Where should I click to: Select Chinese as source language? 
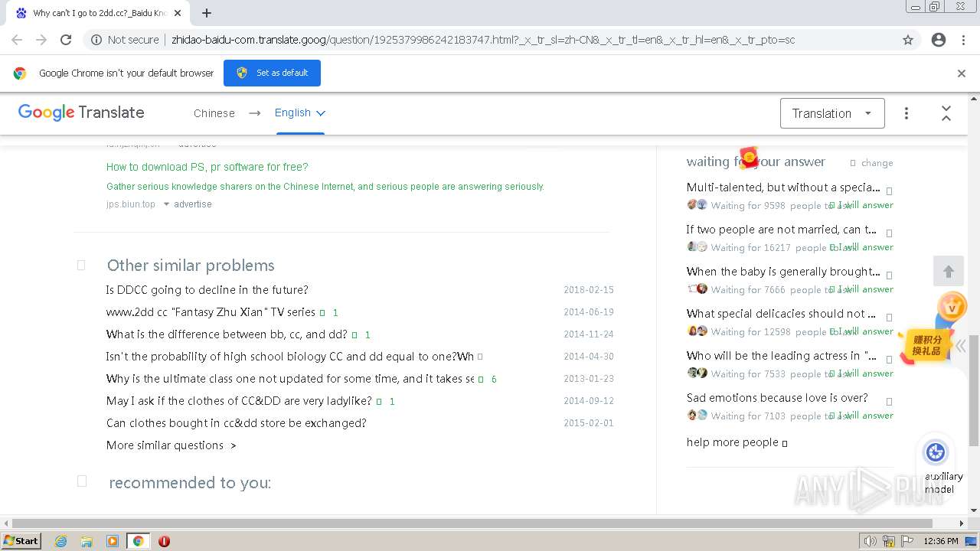[214, 113]
